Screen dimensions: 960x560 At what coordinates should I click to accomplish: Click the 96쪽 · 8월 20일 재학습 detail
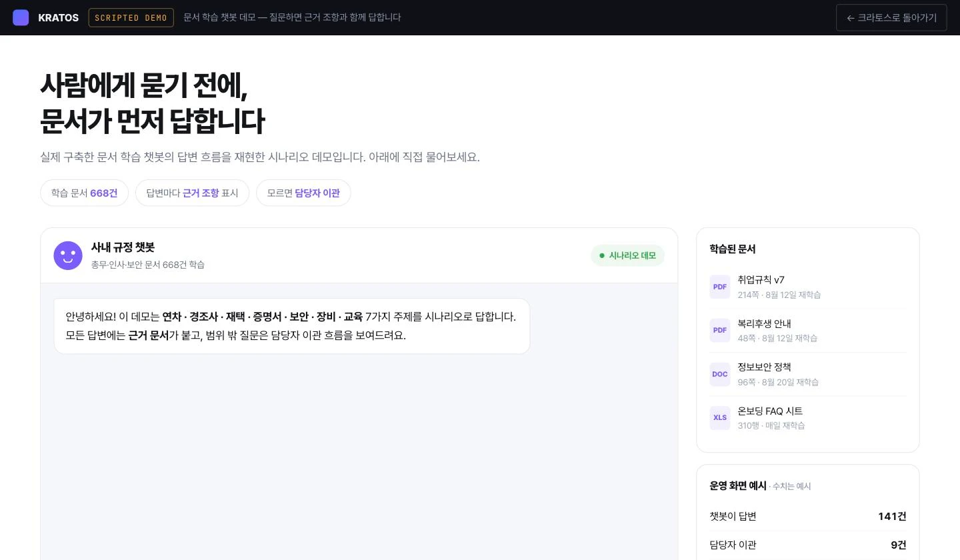click(x=778, y=382)
